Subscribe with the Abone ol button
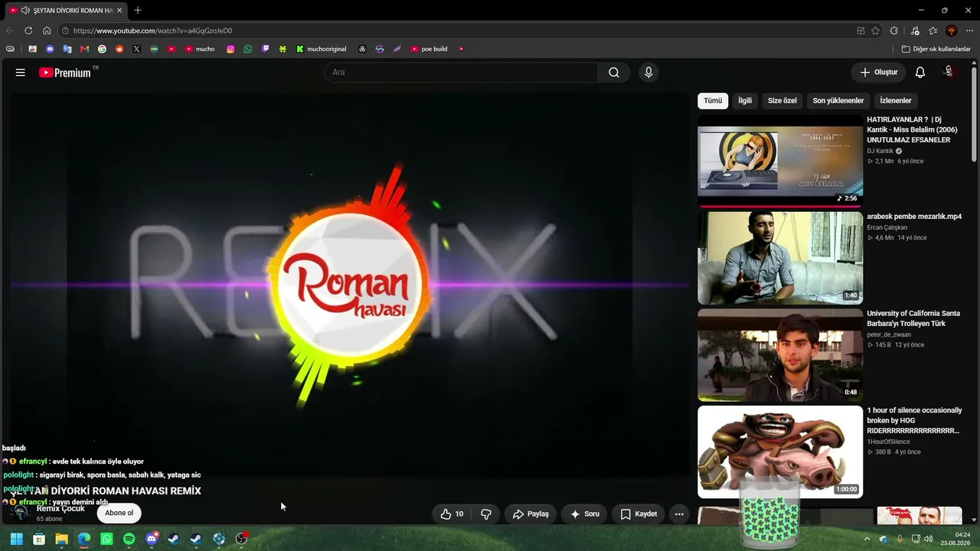The width and height of the screenshot is (980, 551). click(x=119, y=513)
